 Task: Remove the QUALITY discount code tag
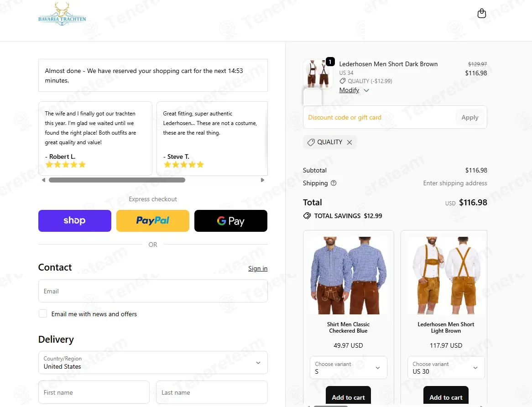[x=349, y=142]
